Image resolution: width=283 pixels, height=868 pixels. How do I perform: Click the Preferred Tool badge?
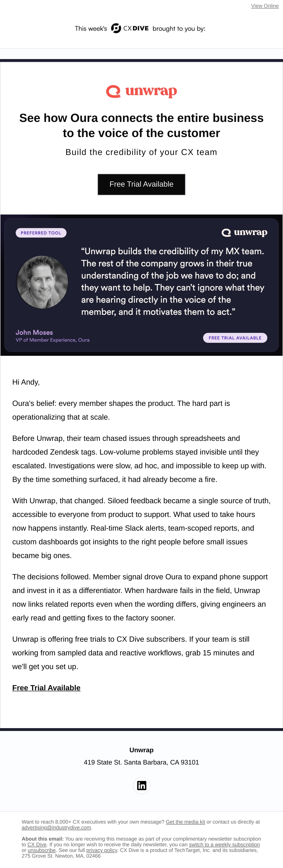[41, 233]
